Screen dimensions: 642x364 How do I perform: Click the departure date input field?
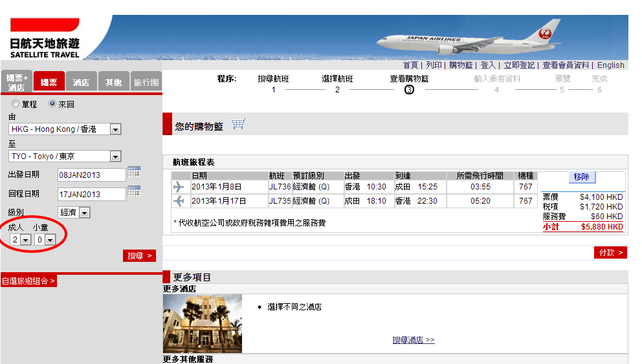pos(91,175)
